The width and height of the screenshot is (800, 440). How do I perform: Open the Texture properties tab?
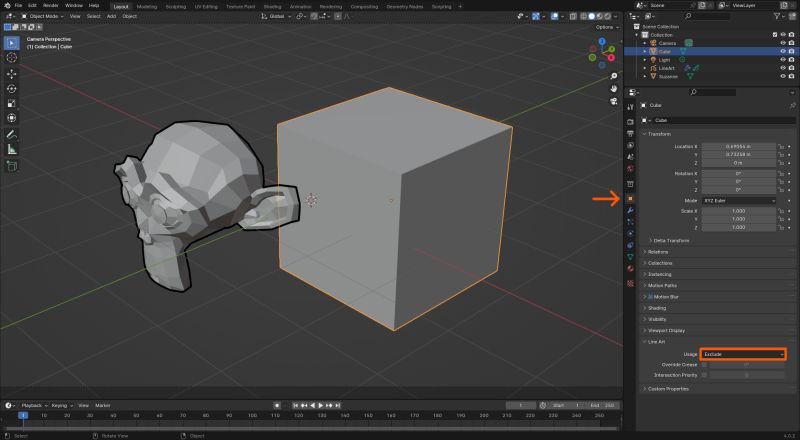[630, 283]
